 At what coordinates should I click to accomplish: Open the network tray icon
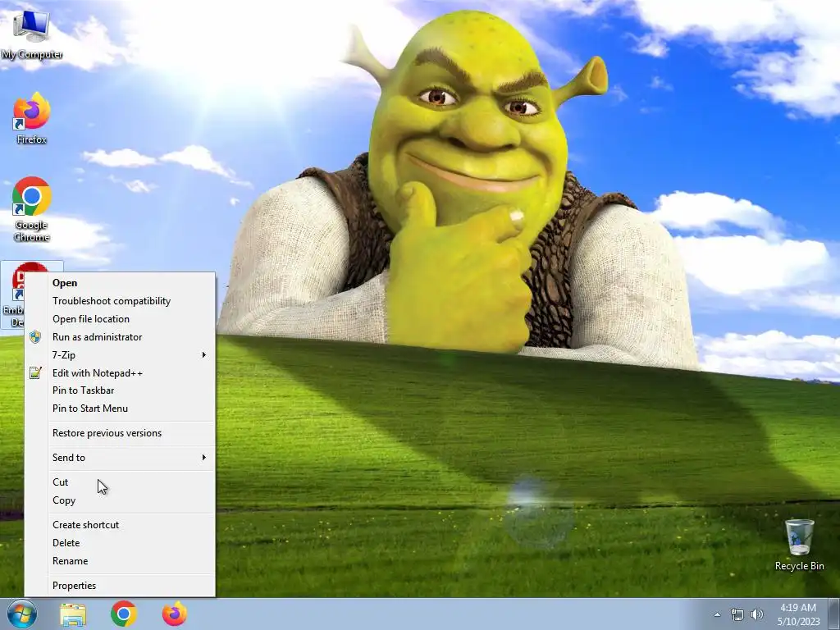(737, 614)
